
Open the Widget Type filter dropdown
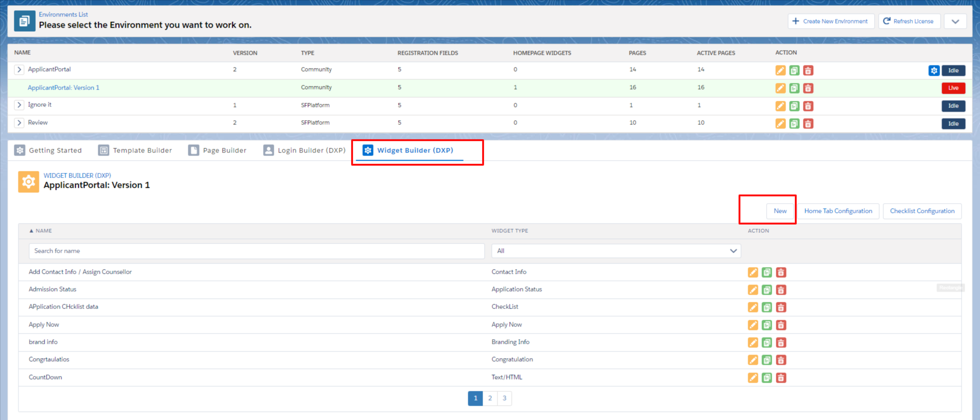pyautogui.click(x=616, y=251)
